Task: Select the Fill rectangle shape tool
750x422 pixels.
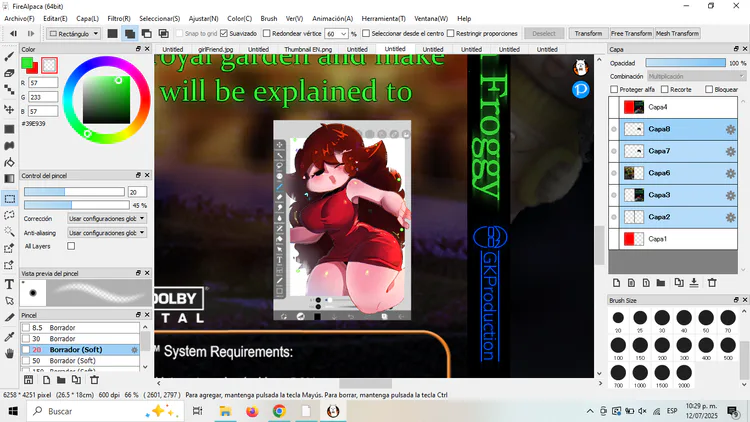Action: click(x=9, y=129)
